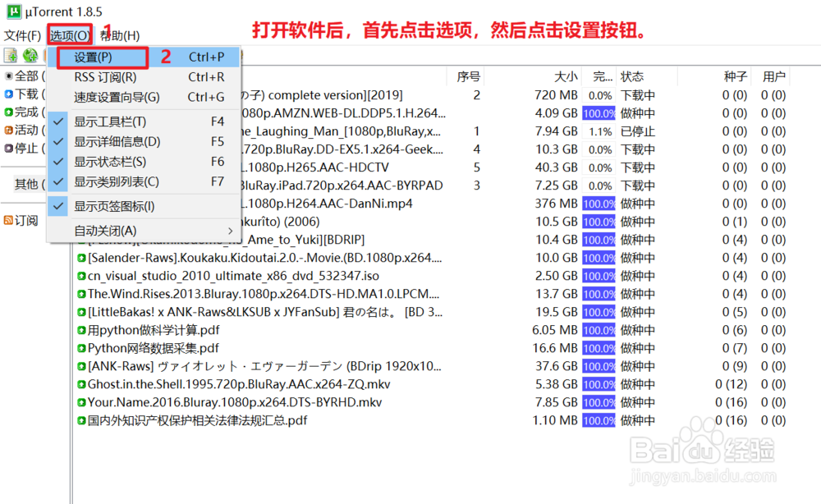
Task: Select the 其他 label in sidebar
Action: pos(26,184)
